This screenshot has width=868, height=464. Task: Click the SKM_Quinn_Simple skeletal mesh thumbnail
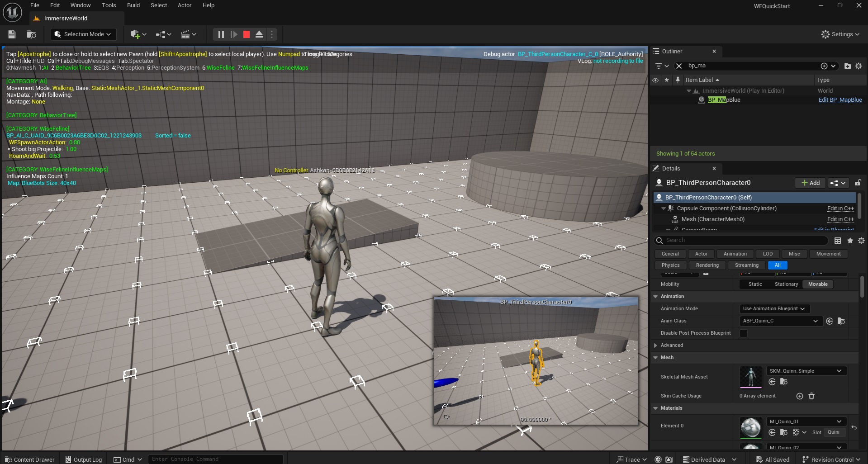[751, 377]
